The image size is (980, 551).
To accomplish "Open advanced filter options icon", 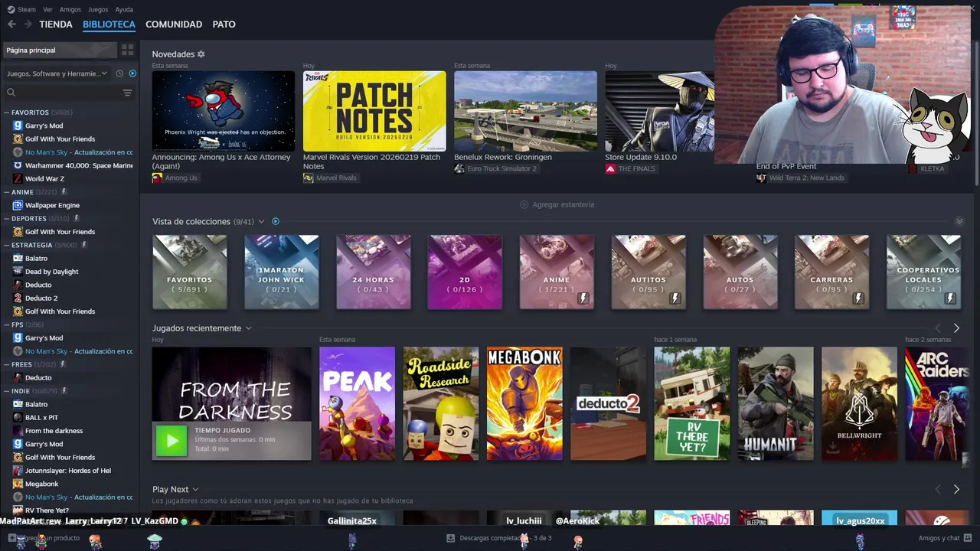I will click(x=127, y=93).
